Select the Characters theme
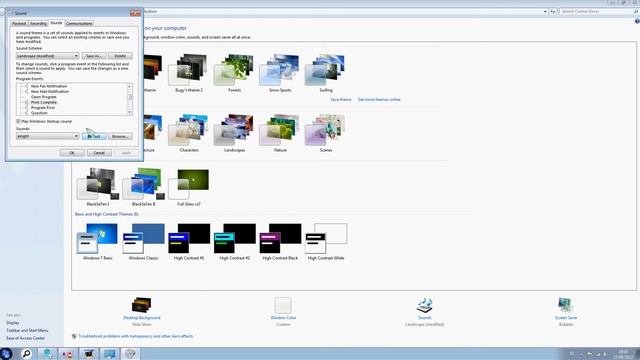 pyautogui.click(x=189, y=133)
